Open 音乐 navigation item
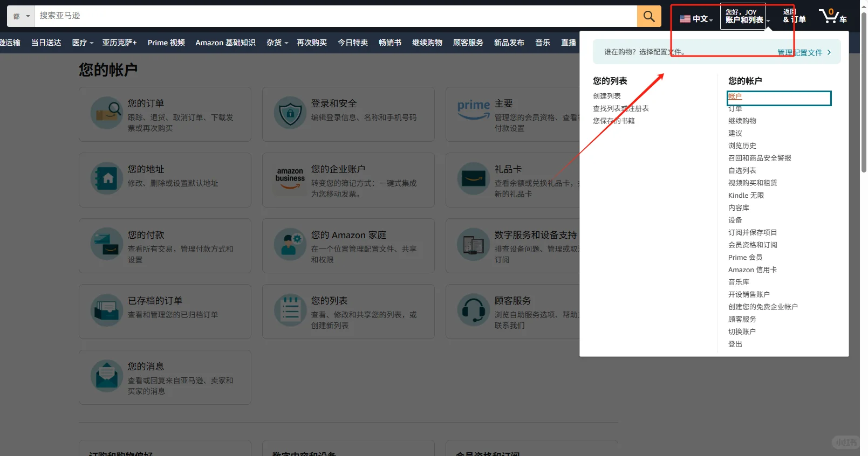 pos(543,43)
